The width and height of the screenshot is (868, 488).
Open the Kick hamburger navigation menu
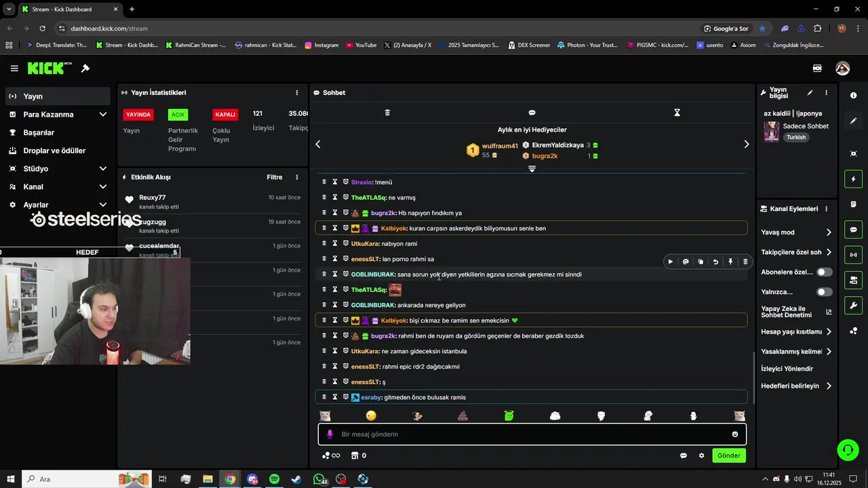tap(14, 68)
